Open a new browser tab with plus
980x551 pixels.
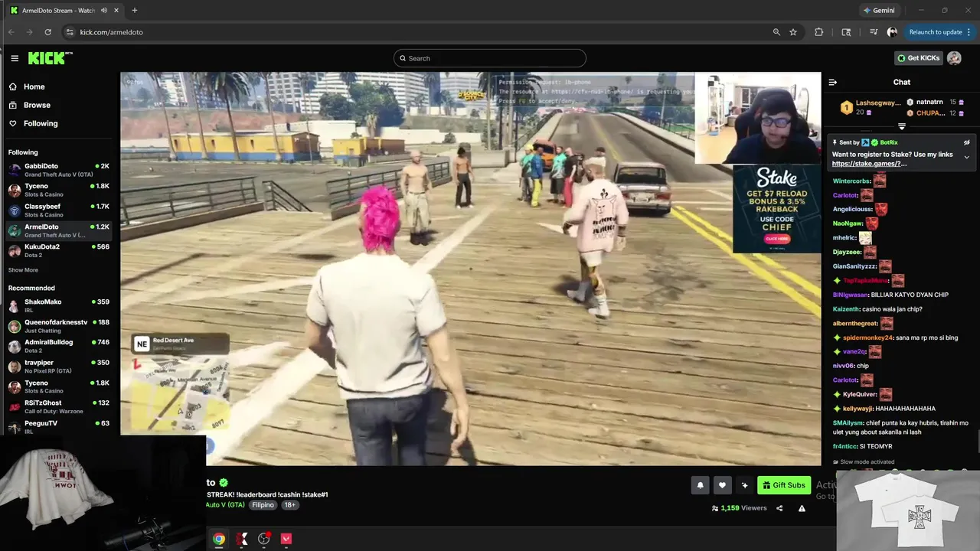pyautogui.click(x=135, y=10)
